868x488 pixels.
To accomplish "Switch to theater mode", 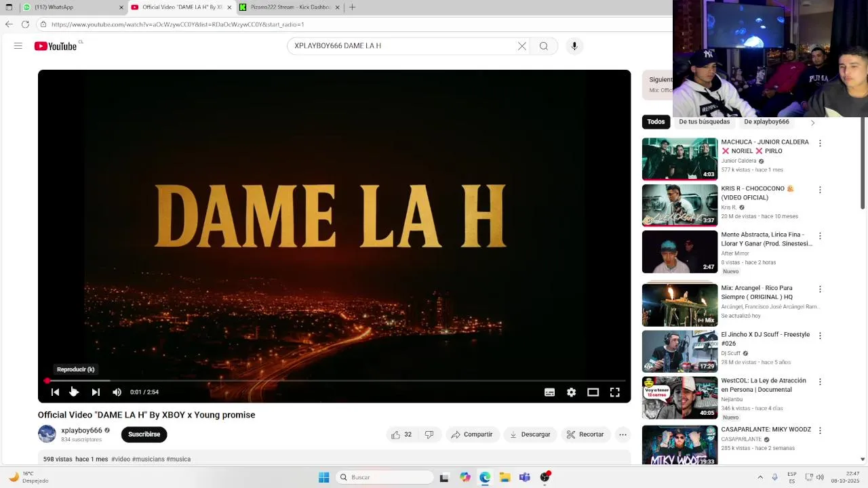I will click(593, 392).
